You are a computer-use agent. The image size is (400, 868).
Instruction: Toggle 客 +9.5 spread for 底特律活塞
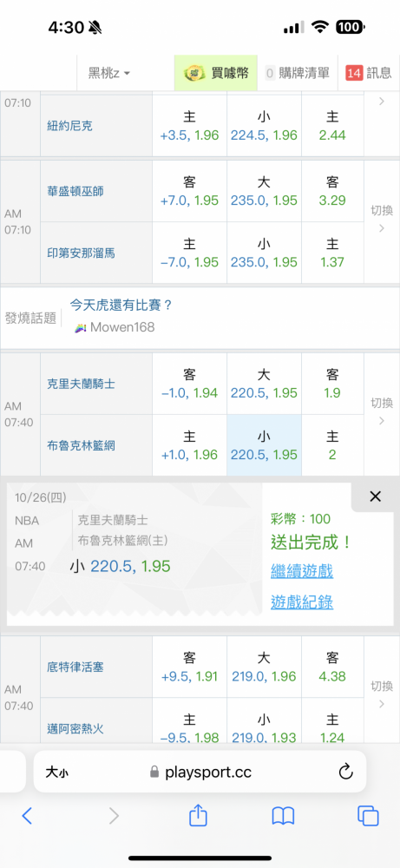click(x=190, y=667)
